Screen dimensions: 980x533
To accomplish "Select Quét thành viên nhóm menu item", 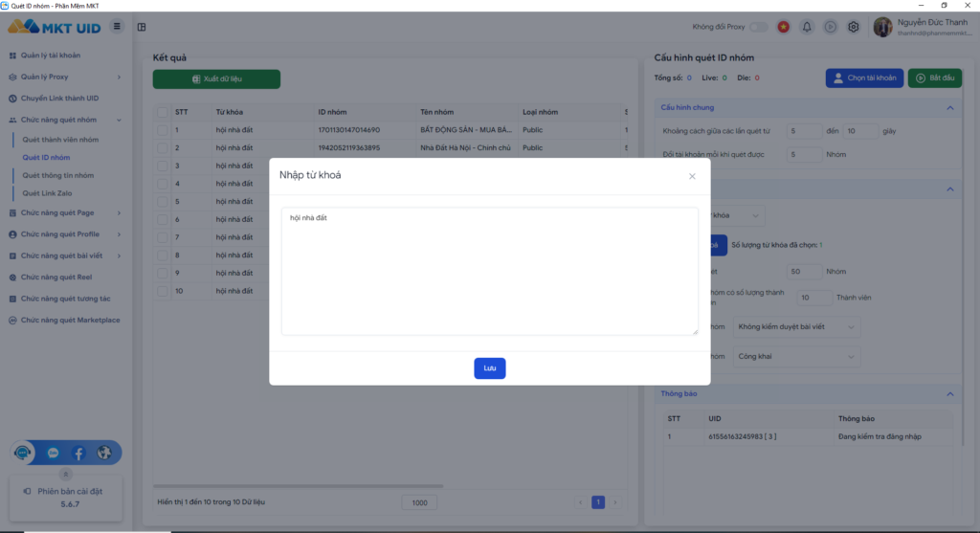I will 60,140.
